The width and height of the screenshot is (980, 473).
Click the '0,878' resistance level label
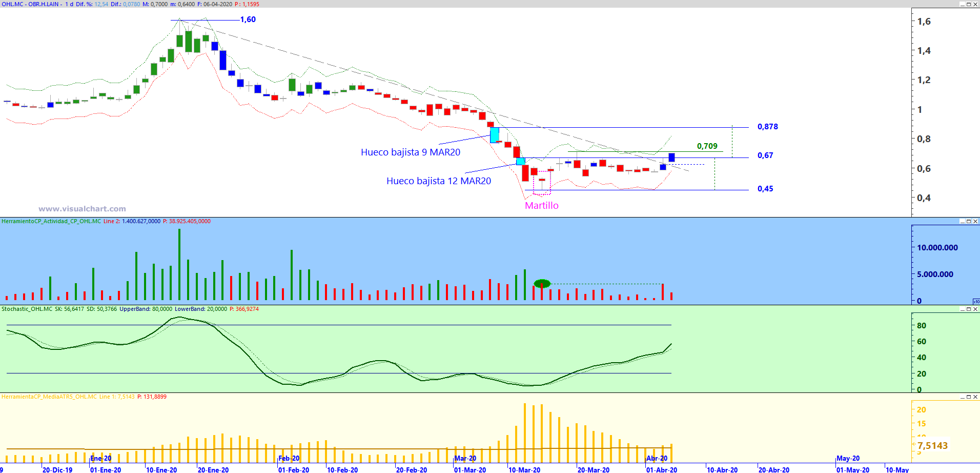pos(768,127)
